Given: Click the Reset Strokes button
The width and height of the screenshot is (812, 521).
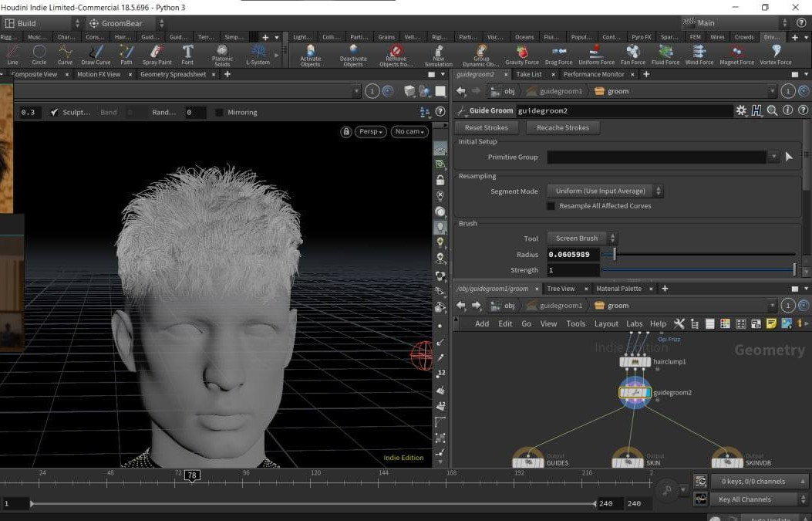Looking at the screenshot, I should pos(486,128).
